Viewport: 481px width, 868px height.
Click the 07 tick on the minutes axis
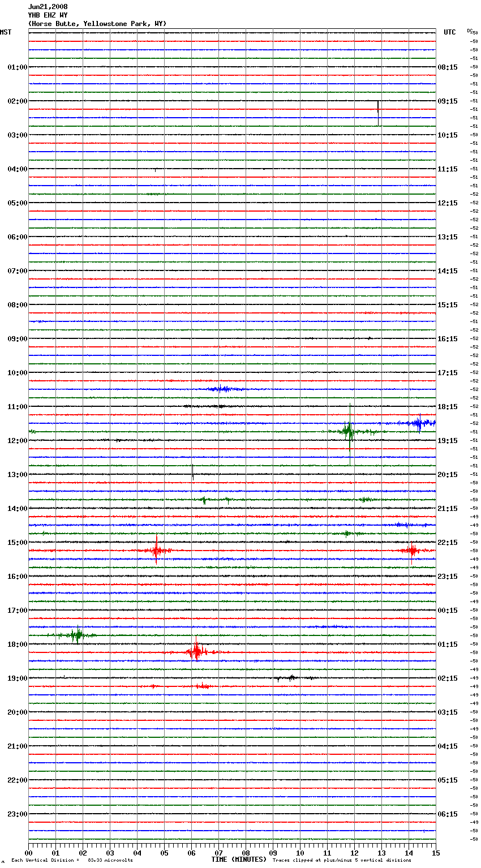coord(218,853)
